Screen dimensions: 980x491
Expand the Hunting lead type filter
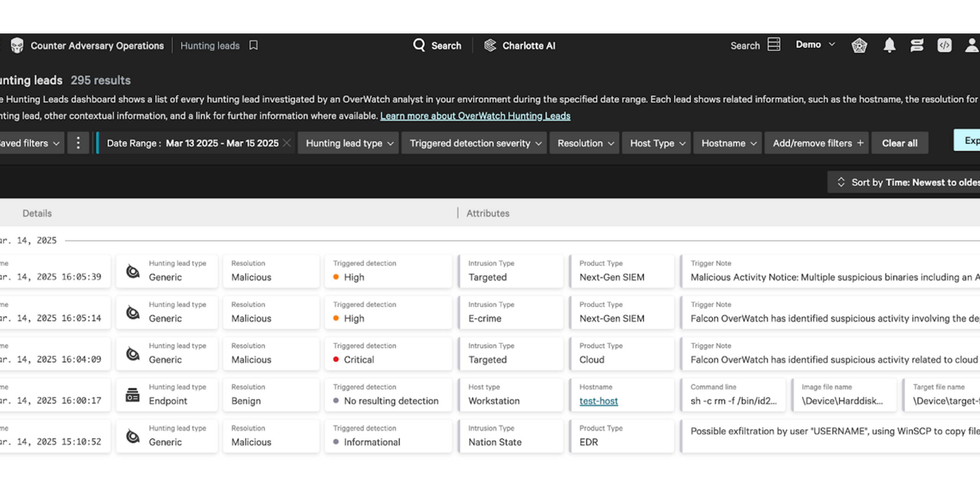pyautogui.click(x=348, y=143)
